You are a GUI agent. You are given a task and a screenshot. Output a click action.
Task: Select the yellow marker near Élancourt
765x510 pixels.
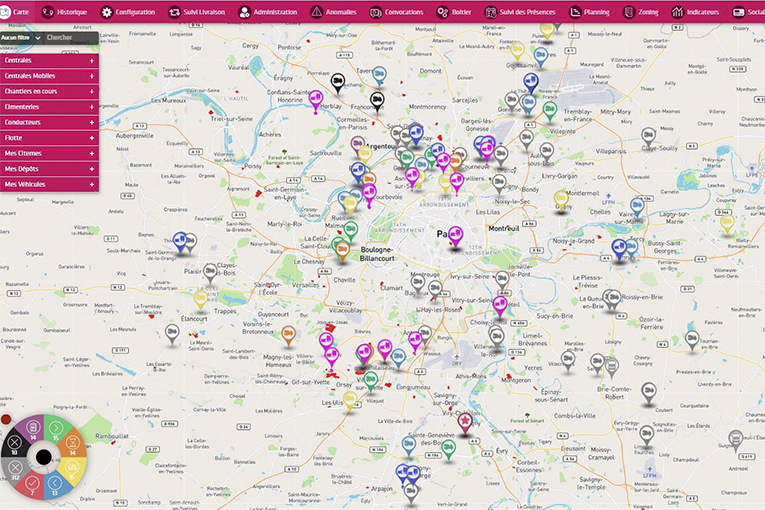click(x=201, y=300)
